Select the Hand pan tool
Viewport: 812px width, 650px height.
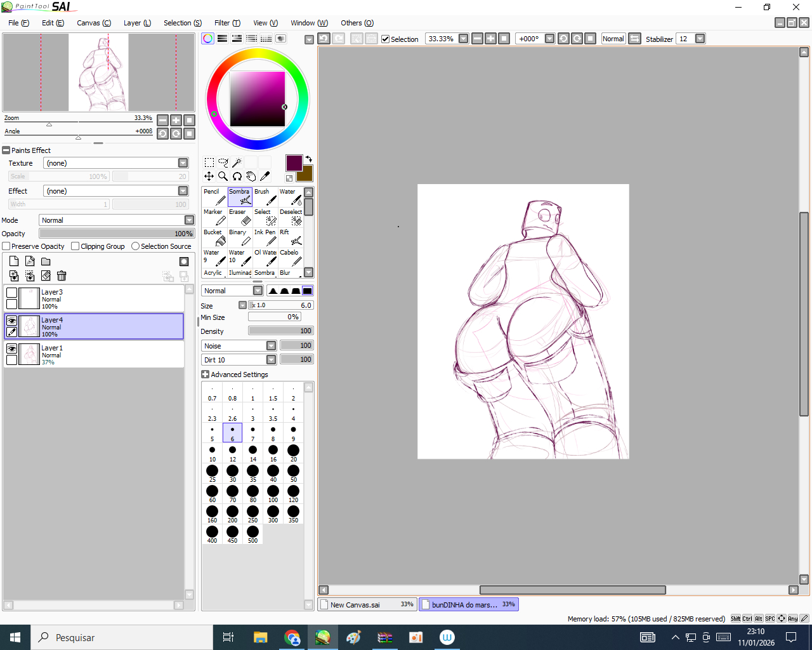251,176
